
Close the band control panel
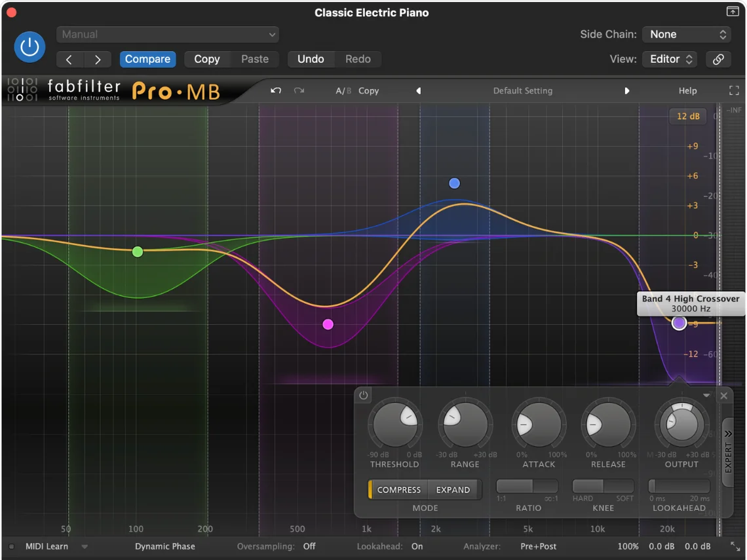click(723, 396)
